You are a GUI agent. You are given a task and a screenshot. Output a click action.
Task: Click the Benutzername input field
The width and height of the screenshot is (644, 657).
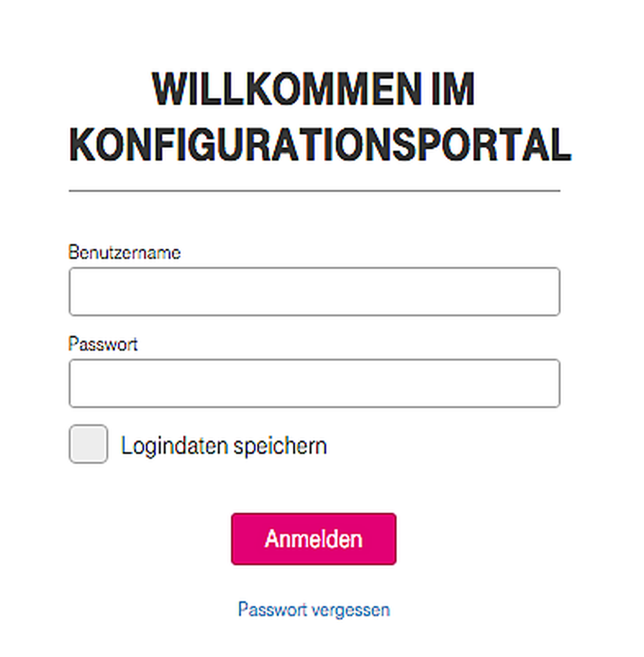pos(314,291)
